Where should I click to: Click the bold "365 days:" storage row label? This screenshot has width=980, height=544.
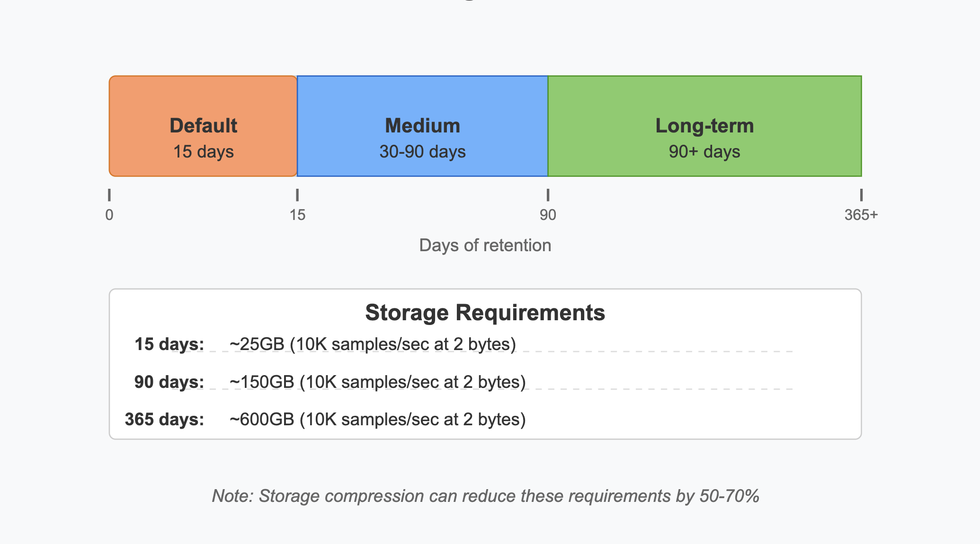pos(164,419)
